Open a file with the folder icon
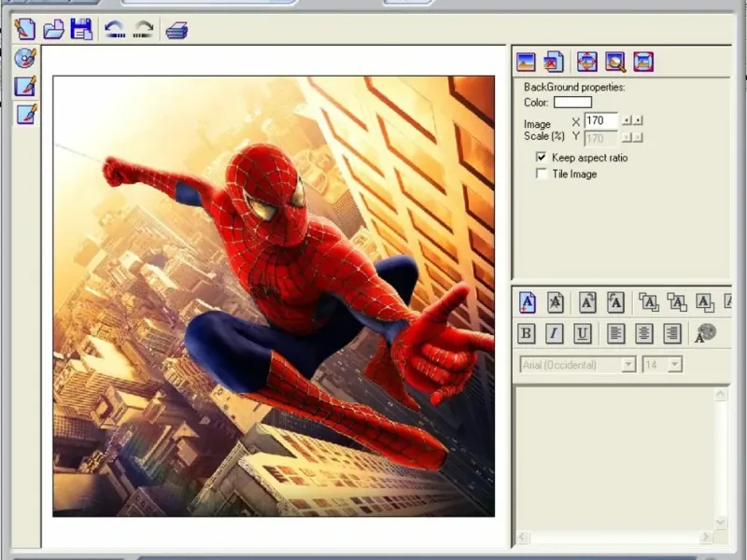Image resolution: width=747 pixels, height=560 pixels. tap(53, 29)
